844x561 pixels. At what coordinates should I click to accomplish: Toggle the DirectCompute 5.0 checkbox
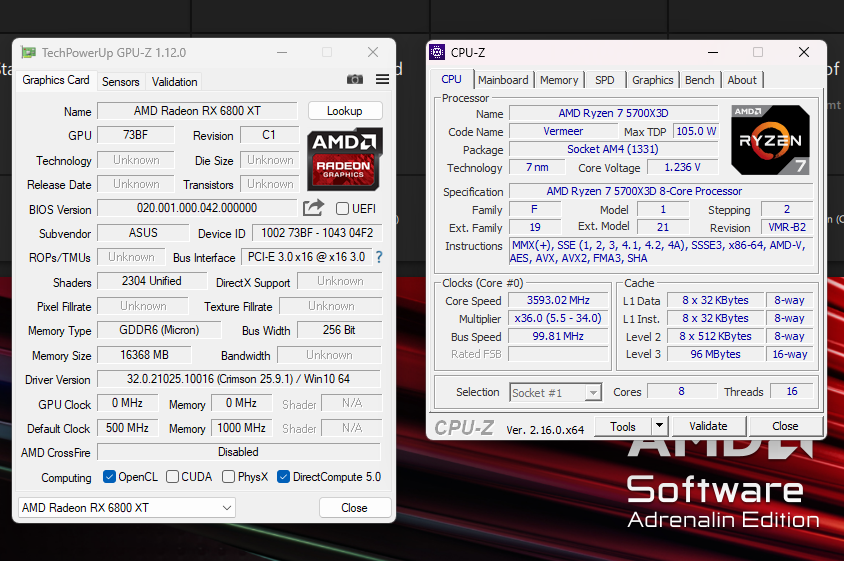point(283,476)
